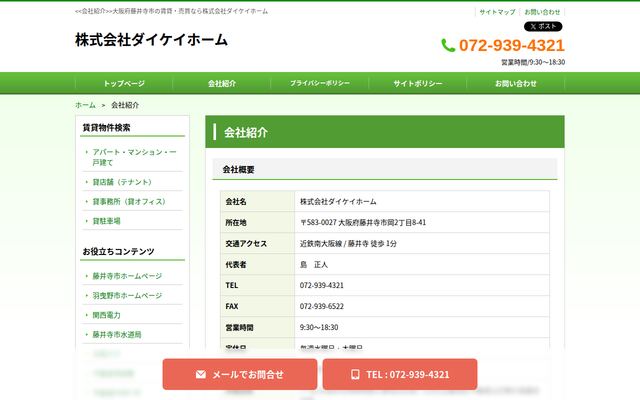Viewport: 640px width, 400px height.
Task: Click the smartphone icon on the TEL button
Action: (x=355, y=374)
